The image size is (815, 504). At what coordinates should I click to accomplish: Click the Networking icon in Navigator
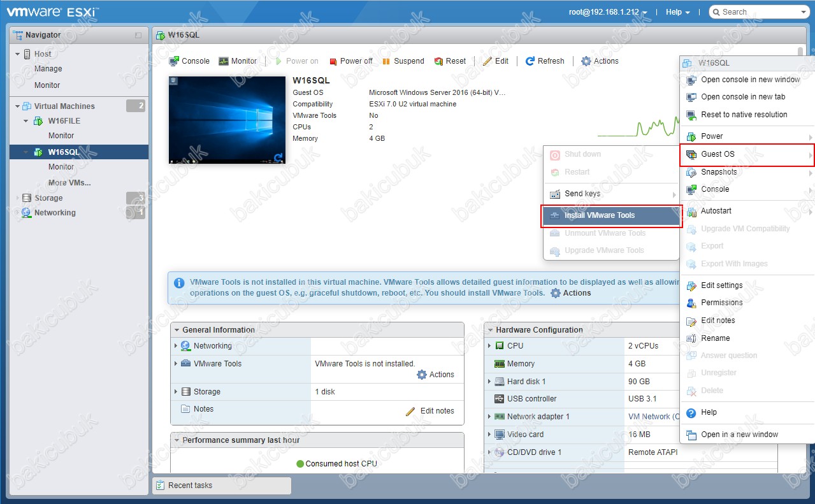tap(27, 213)
